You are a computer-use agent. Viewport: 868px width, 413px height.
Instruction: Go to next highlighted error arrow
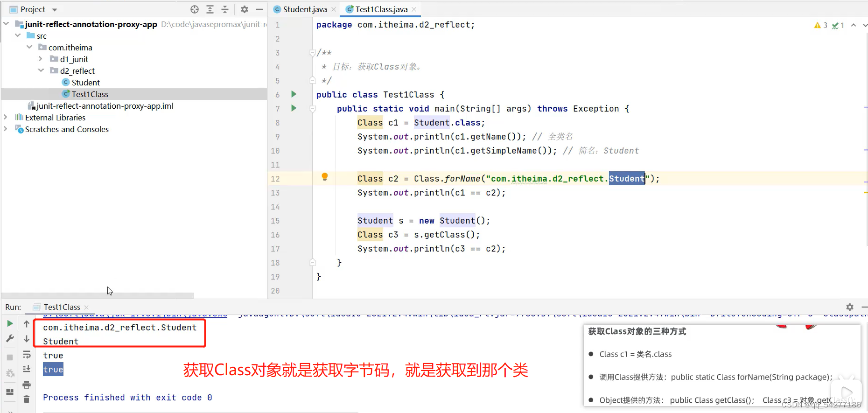coord(865,25)
